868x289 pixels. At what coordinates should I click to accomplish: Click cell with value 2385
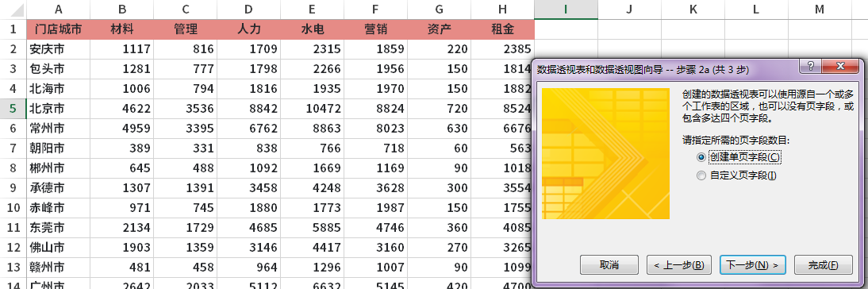tap(503, 49)
